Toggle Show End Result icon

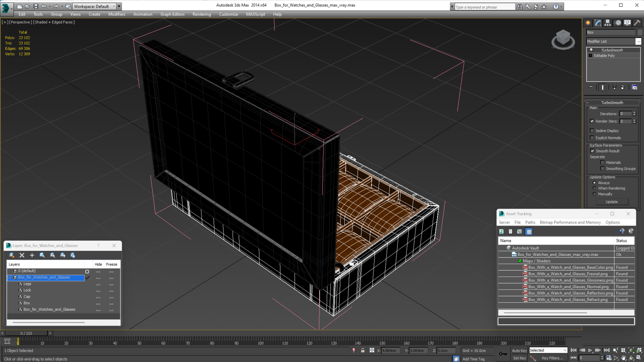point(602,87)
